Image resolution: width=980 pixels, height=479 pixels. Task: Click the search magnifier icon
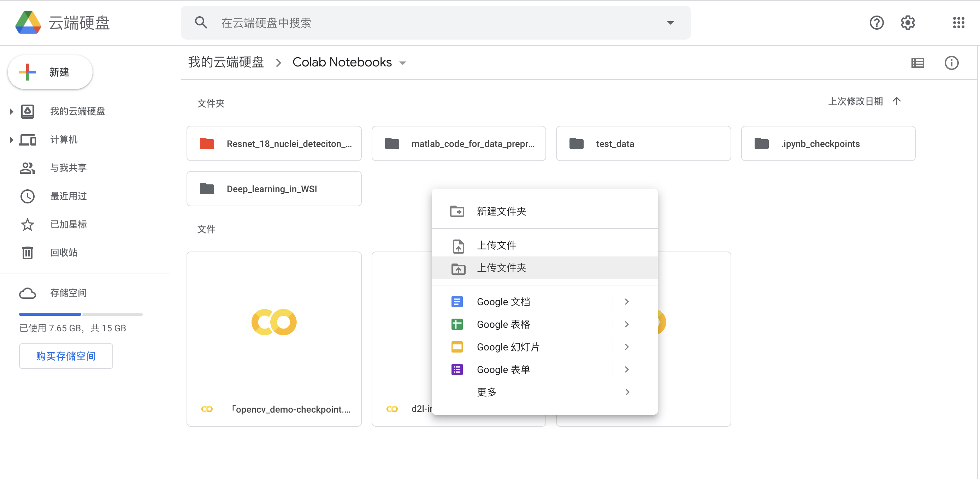coord(201,23)
